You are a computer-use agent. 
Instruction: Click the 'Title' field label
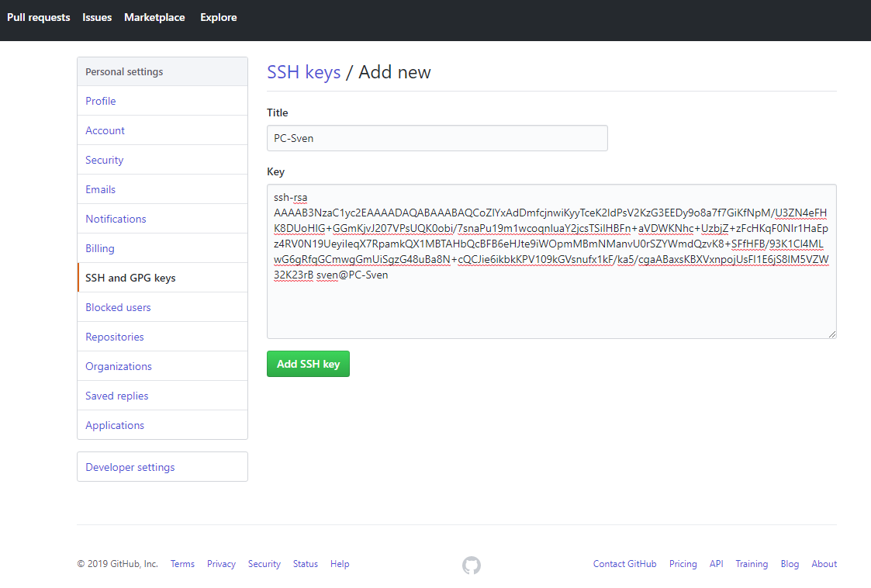click(277, 112)
